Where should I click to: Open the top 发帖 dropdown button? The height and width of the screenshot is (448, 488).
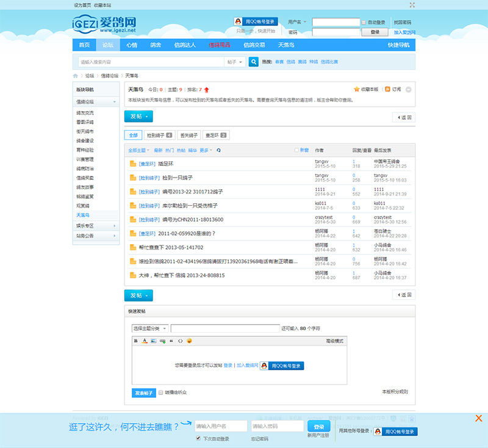pos(138,117)
